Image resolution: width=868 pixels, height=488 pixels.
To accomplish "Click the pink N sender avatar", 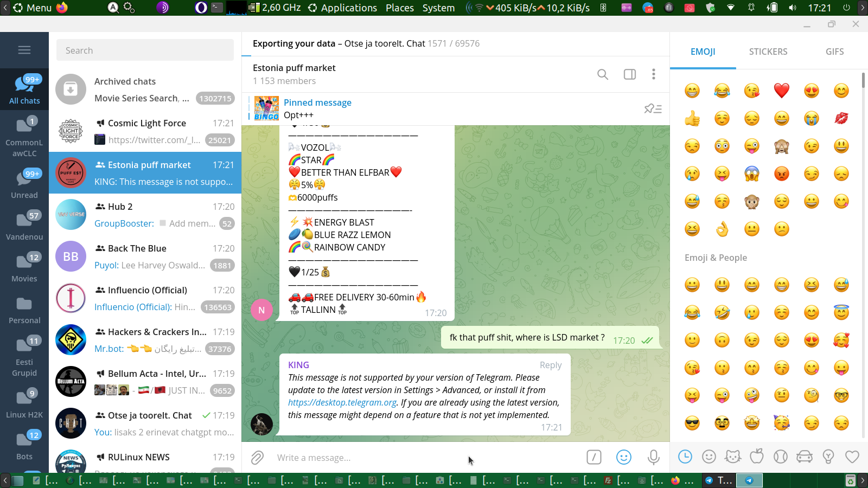I will 261,310.
